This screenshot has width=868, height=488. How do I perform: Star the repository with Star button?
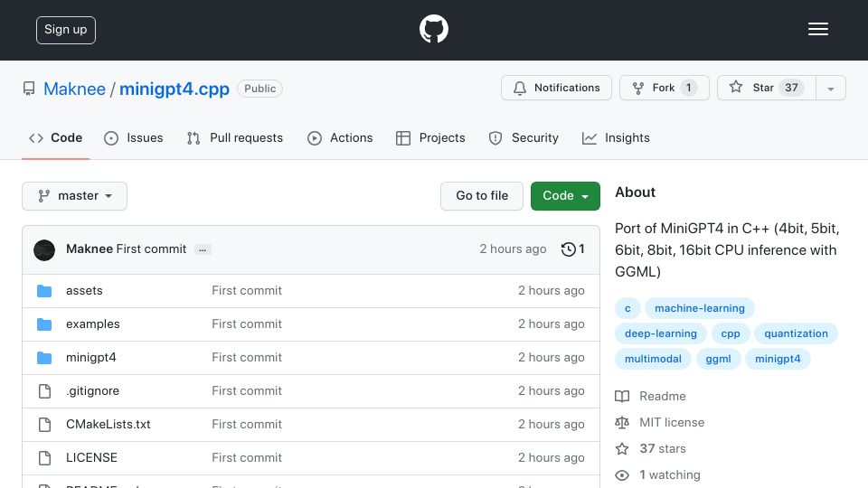click(x=767, y=88)
